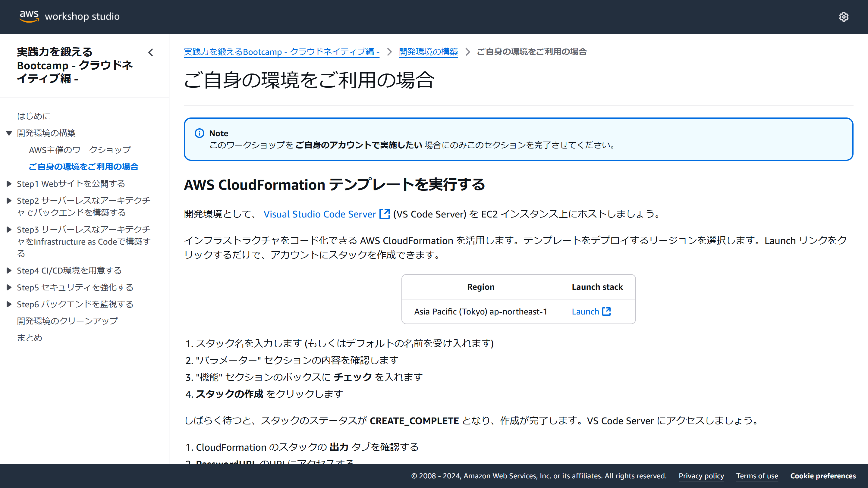This screenshot has height=488, width=868.
Task: Click external link icon next to Launch
Action: 606,311
